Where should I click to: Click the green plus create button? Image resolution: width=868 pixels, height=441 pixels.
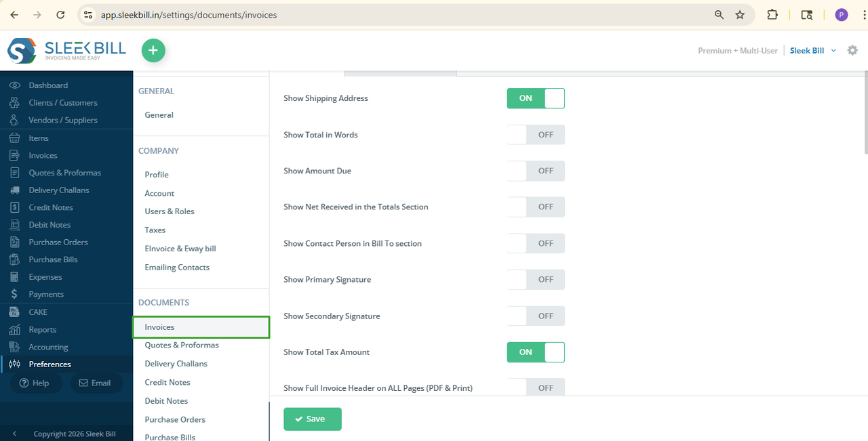click(x=153, y=50)
